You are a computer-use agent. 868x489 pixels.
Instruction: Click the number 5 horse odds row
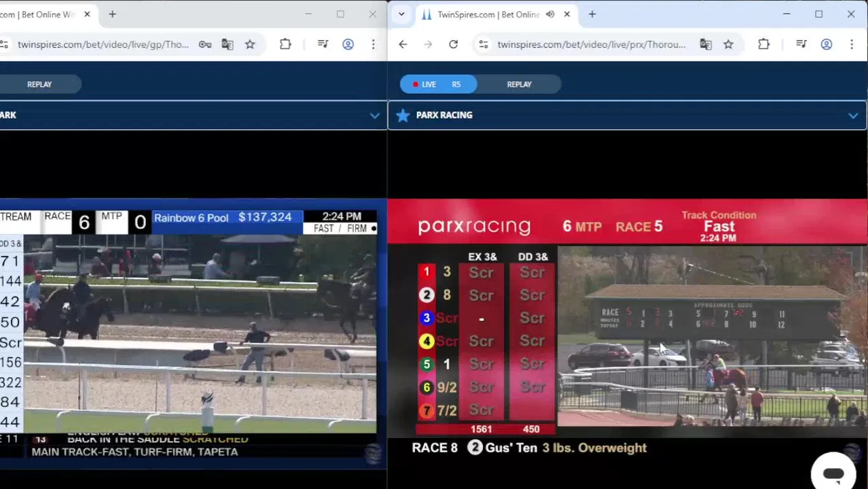pyautogui.click(x=486, y=364)
